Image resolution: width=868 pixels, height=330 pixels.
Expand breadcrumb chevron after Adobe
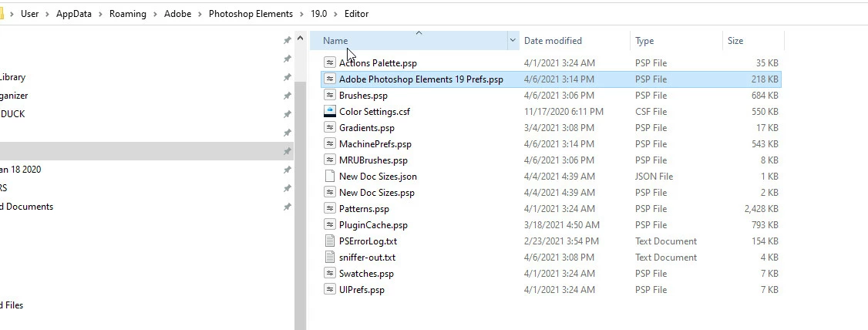[x=200, y=14]
